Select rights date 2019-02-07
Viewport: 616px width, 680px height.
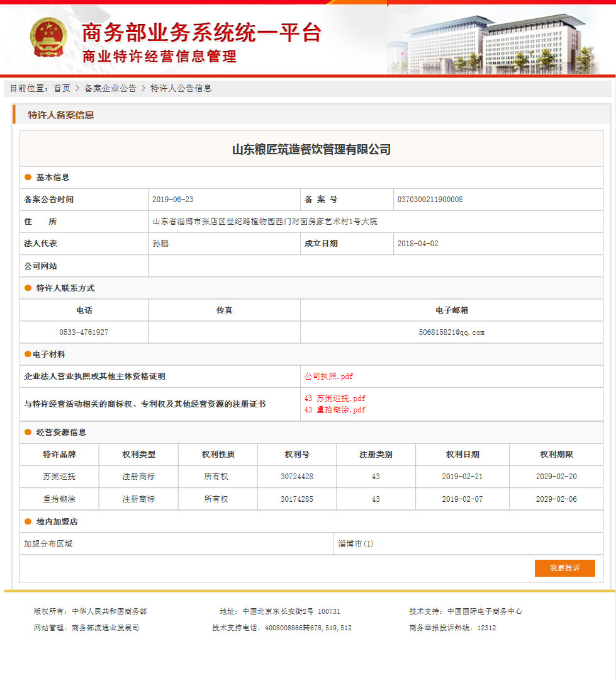pos(462,499)
